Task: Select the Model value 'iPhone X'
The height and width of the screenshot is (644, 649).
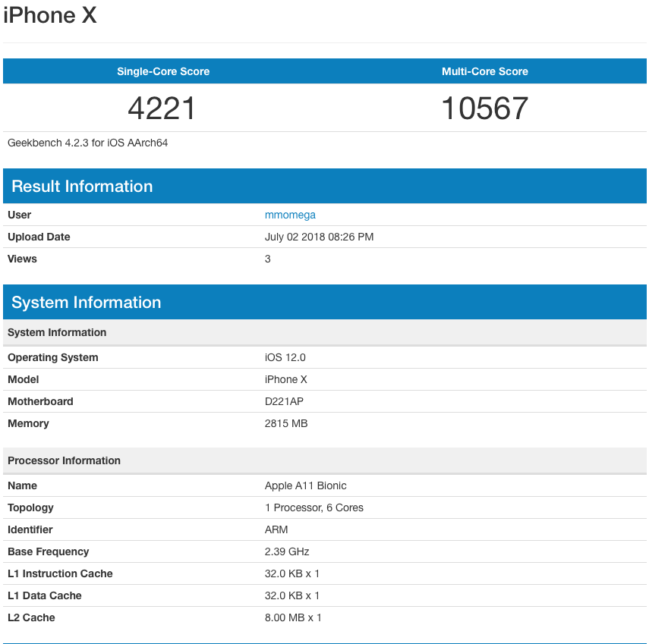Action: (x=286, y=380)
